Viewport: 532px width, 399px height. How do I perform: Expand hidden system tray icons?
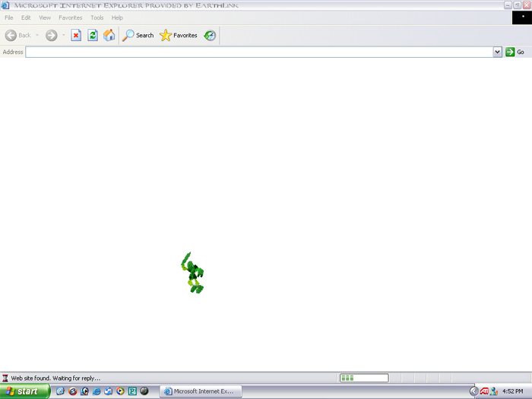click(x=473, y=391)
